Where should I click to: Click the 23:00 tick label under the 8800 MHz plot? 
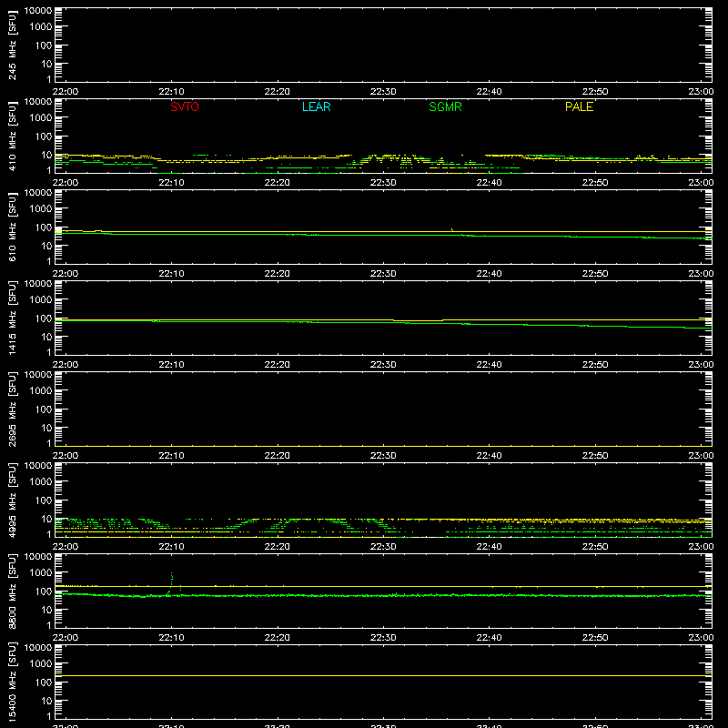coord(701,638)
